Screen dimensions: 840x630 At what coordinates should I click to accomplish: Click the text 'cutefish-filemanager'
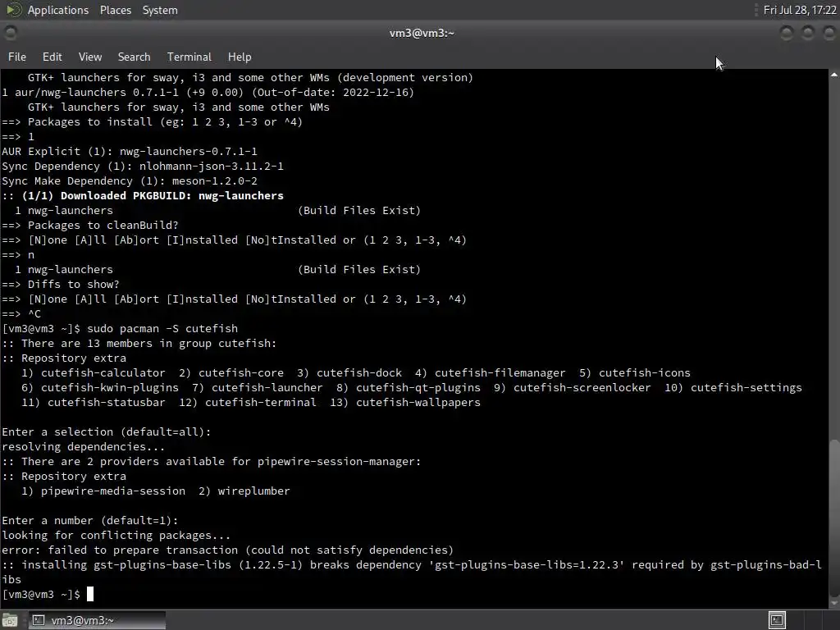tap(500, 373)
